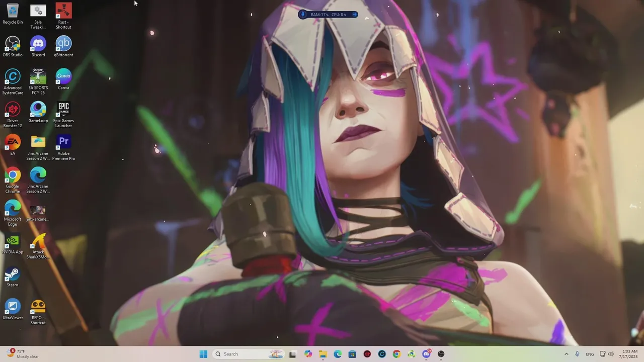The image size is (644, 362).
Task: Select Google Chrome desktop icon
Action: point(13,180)
